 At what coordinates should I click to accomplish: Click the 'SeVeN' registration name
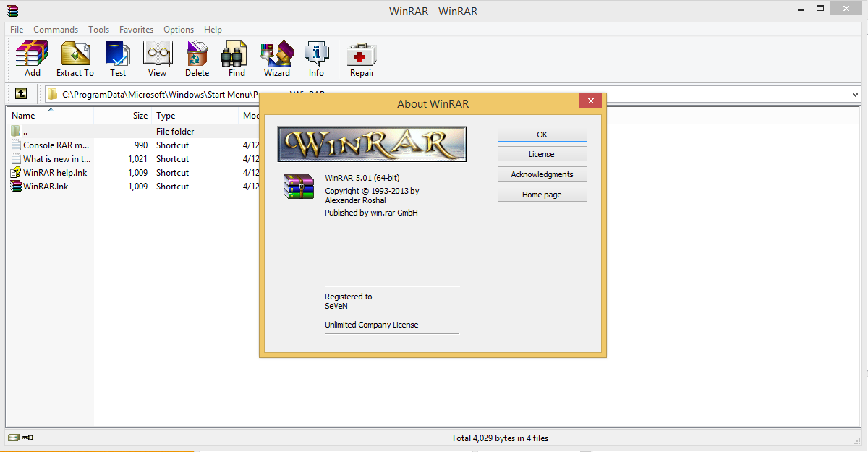pos(336,306)
